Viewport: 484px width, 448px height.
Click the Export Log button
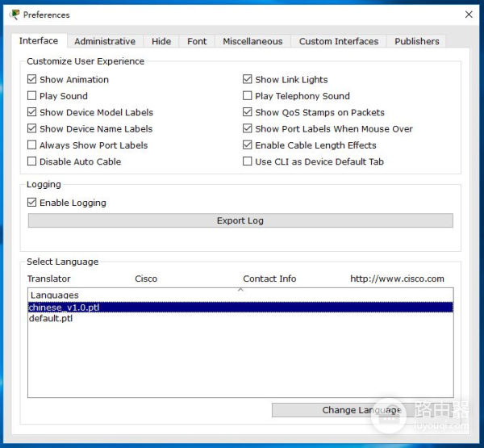pos(240,220)
